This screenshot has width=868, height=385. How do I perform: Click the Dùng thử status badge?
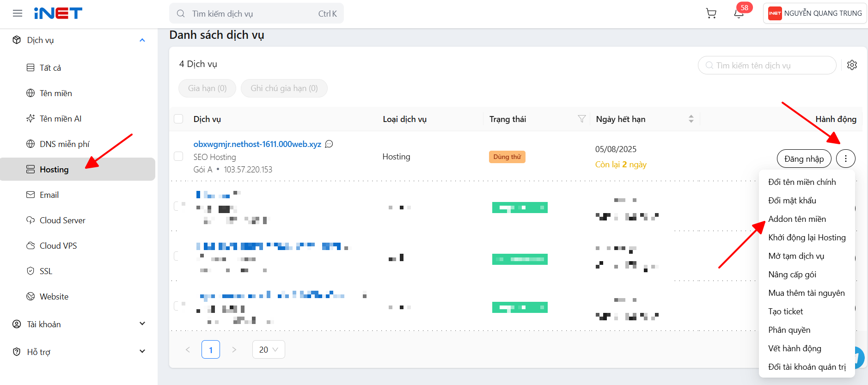[x=507, y=157]
